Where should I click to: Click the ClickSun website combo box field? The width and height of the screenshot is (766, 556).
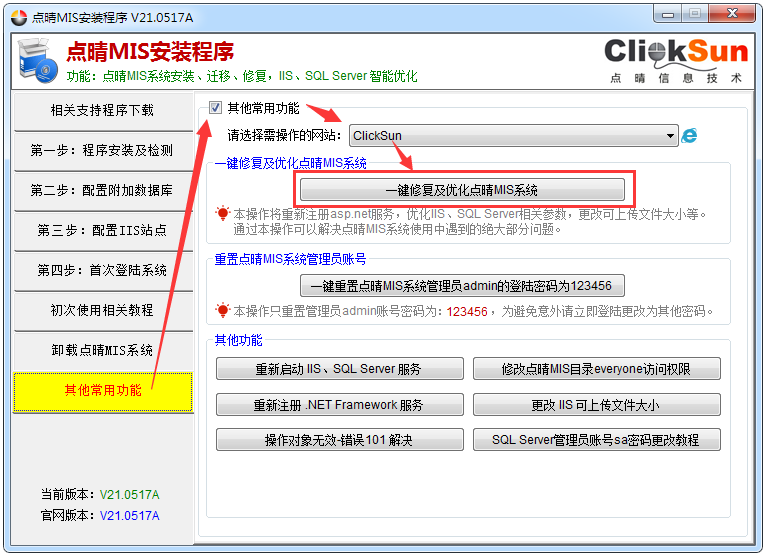(x=513, y=136)
